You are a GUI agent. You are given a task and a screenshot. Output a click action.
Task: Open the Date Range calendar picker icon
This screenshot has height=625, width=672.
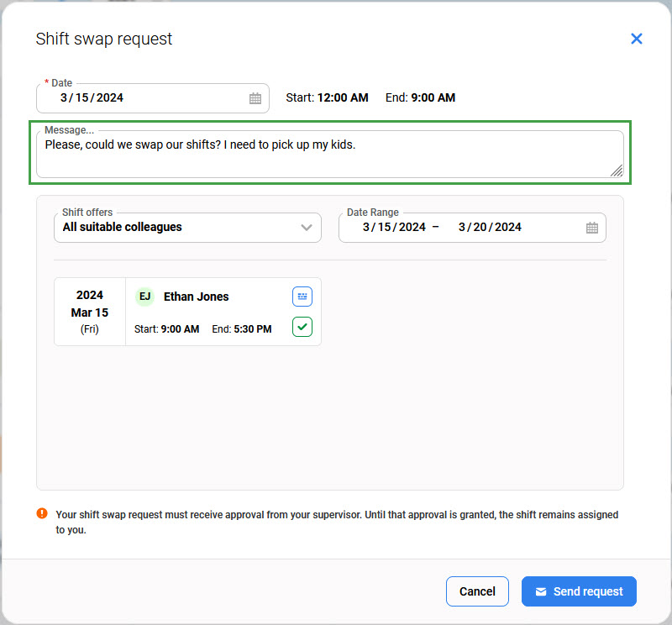(592, 228)
